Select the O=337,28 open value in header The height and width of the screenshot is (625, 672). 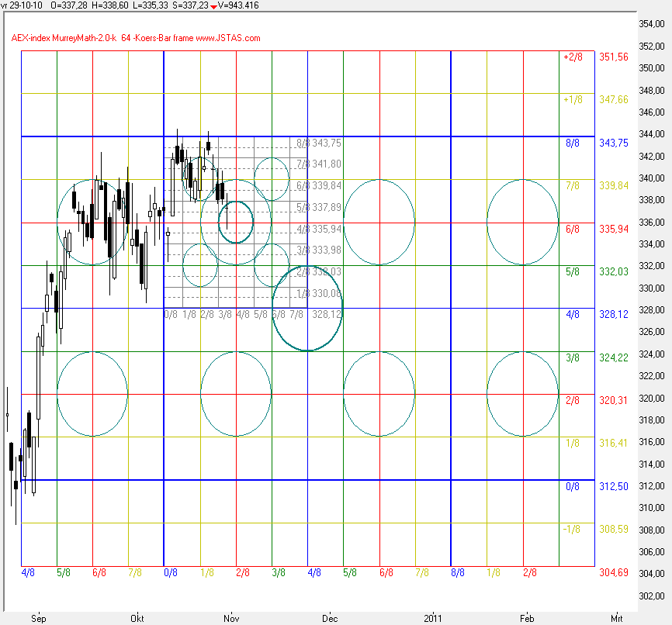pyautogui.click(x=71, y=5)
